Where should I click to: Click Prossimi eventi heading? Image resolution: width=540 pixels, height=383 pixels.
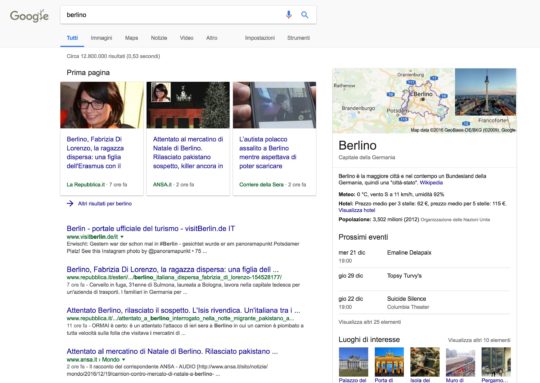[363, 237]
